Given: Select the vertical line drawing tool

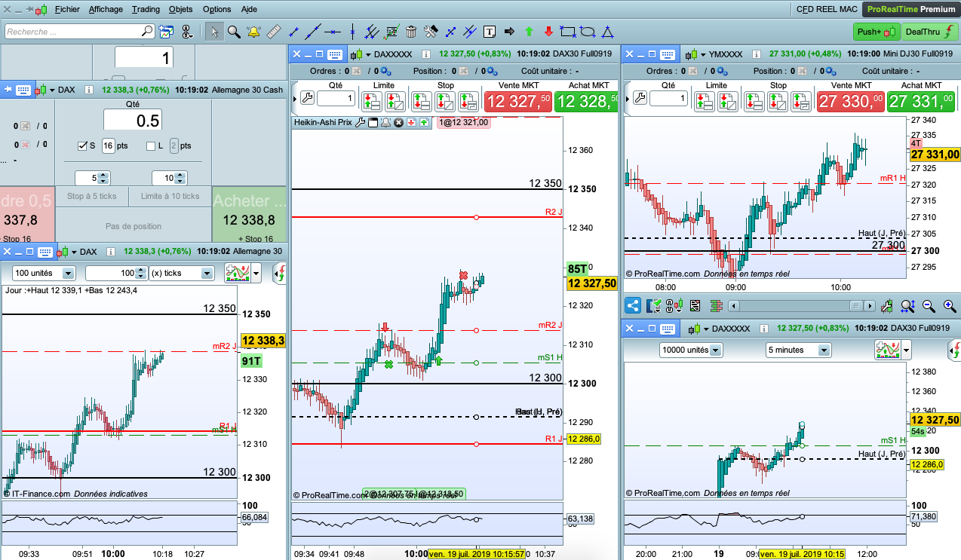Looking at the screenshot, I should (x=352, y=32).
